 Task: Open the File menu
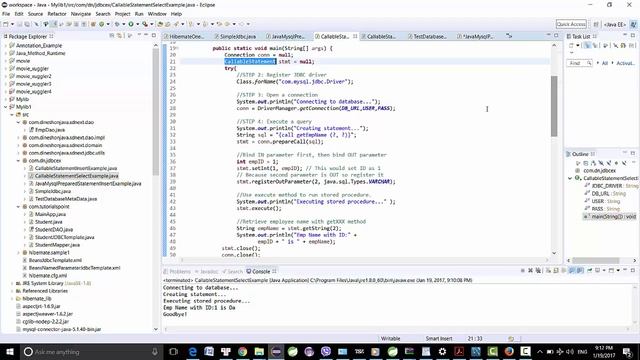pyautogui.click(x=6, y=14)
